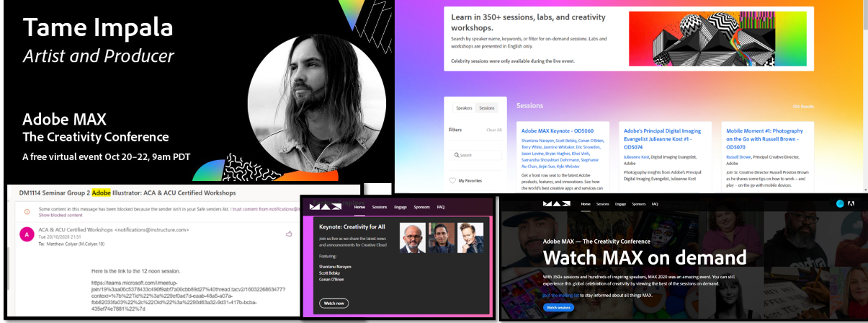The height and width of the screenshot is (323, 868).
Task: Click the pink 'A' sender avatar in the email
Action: click(x=27, y=234)
